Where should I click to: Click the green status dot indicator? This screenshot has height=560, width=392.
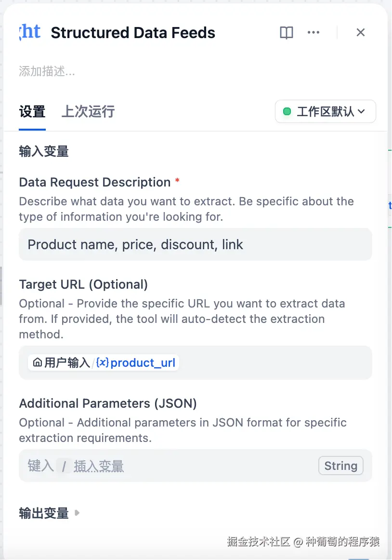pyautogui.click(x=287, y=112)
